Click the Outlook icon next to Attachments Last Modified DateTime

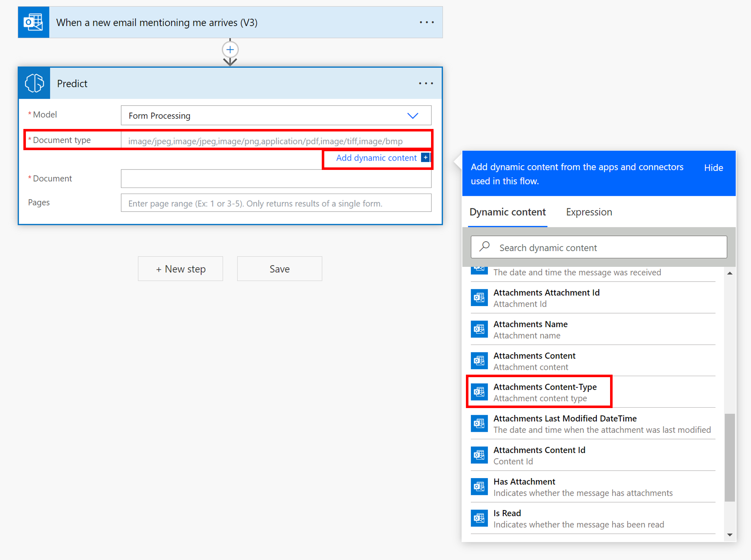(x=479, y=424)
